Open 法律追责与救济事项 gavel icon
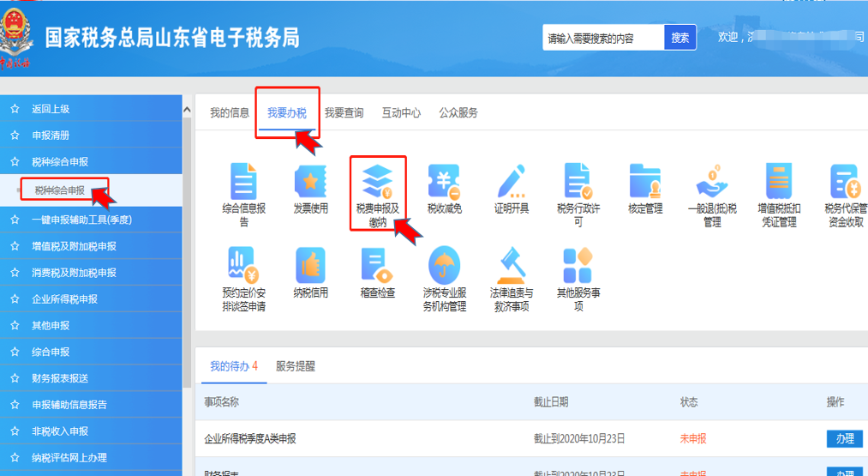Screen dimensions: 868x476 pos(511,265)
